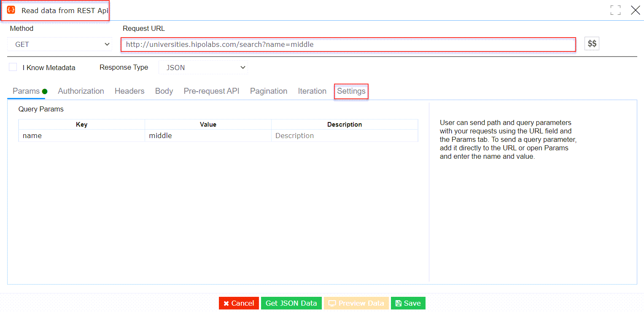Switch to the Params tab
Image resolution: width=644 pixels, height=312 pixels.
26,91
